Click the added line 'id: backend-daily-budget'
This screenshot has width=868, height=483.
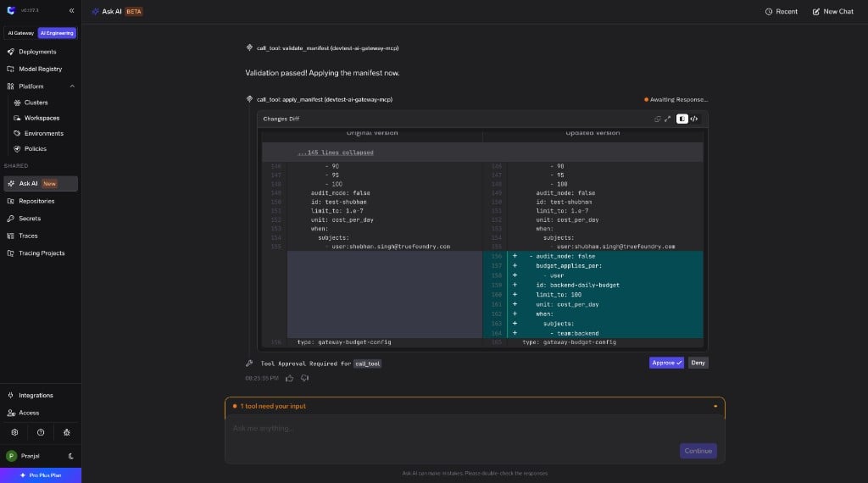coord(577,286)
